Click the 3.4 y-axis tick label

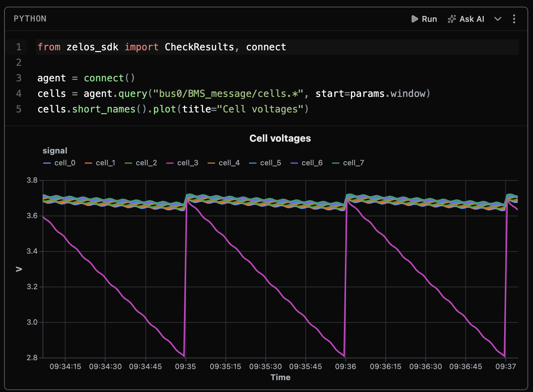(x=32, y=251)
